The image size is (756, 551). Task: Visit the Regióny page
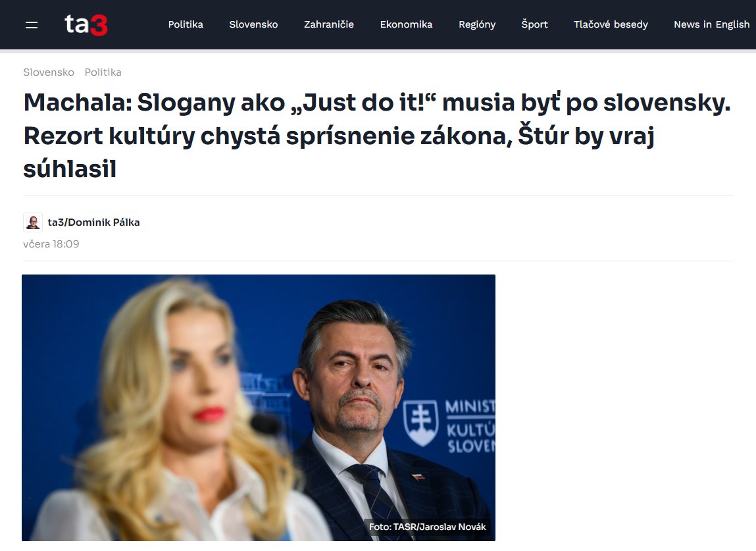click(x=477, y=24)
